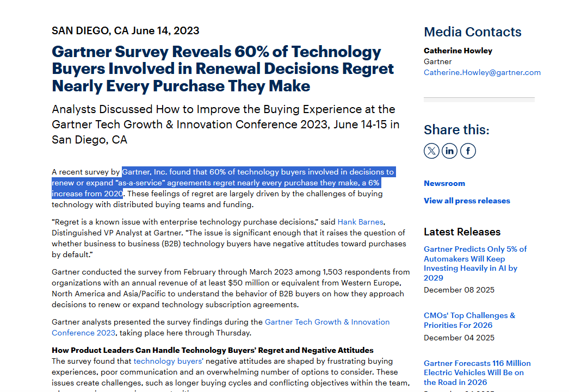Image resolution: width=569 pixels, height=392 pixels.
Task: Share article via Facebook icon
Action: [468, 151]
